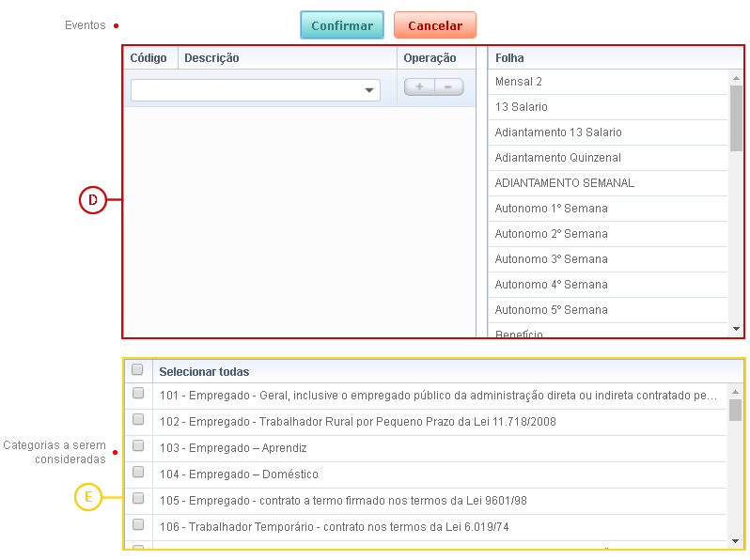Click the Código column header

[149, 58]
